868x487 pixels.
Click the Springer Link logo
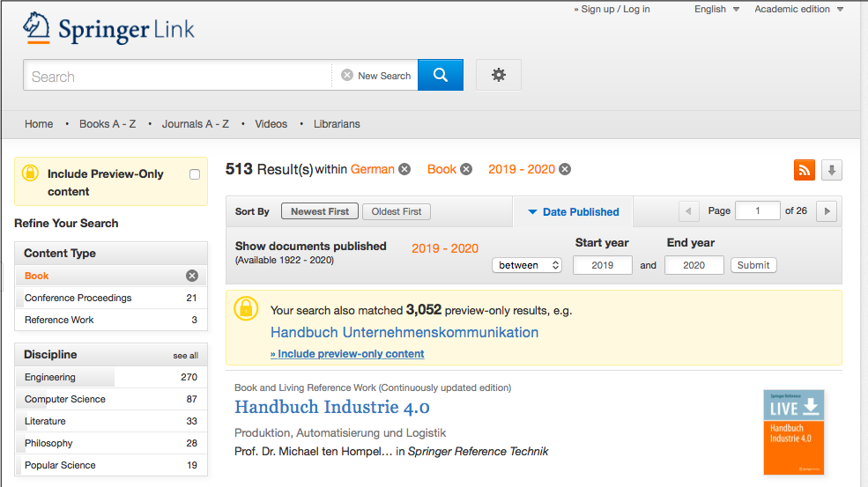(x=108, y=28)
